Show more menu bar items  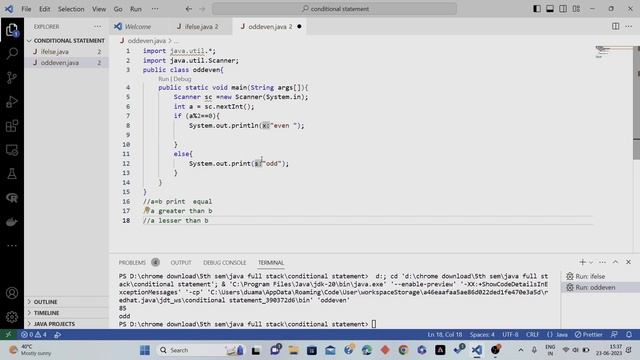coord(155,9)
